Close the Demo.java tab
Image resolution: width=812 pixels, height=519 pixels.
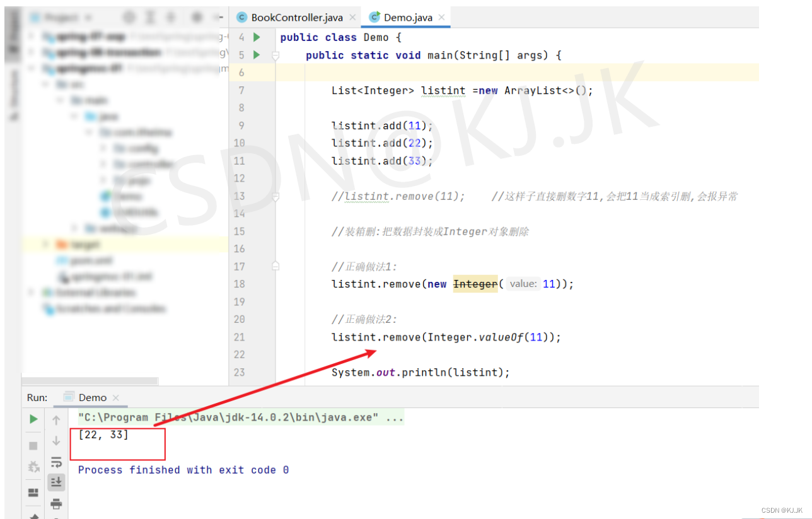coord(441,18)
